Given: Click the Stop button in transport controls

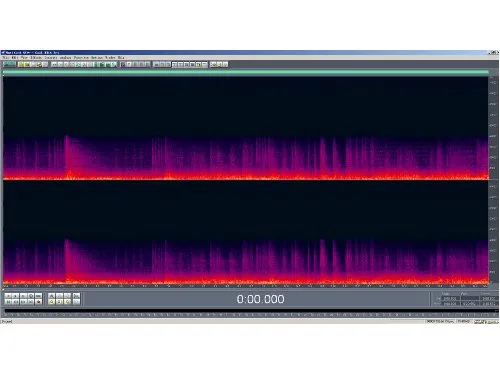Looking at the screenshot, I should click(x=8, y=296).
